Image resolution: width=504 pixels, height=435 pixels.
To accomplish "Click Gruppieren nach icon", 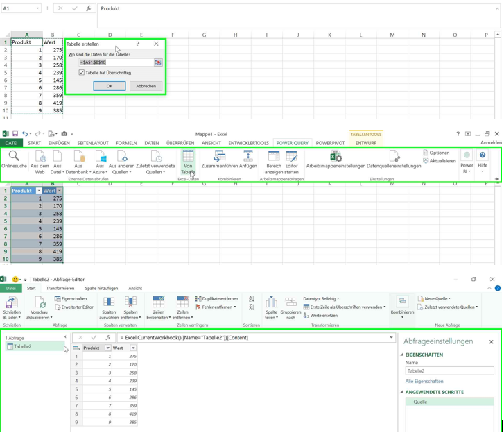I will (290, 302).
